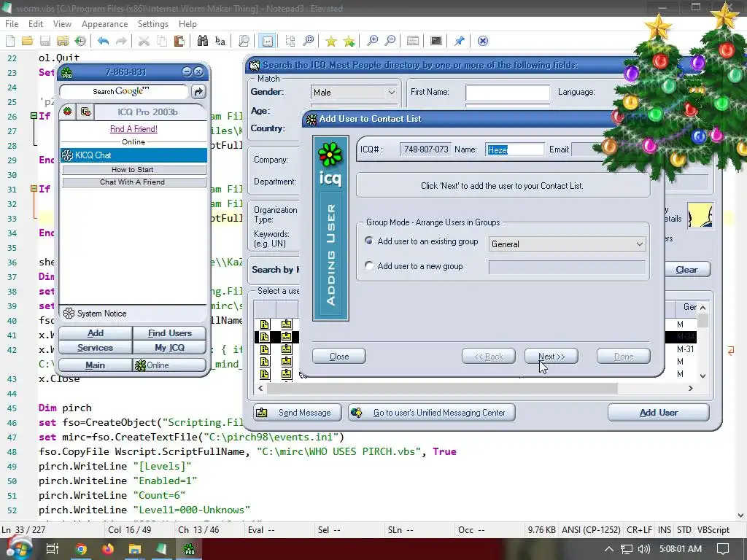Click the My ICQ button
The image size is (747, 560).
click(x=169, y=348)
